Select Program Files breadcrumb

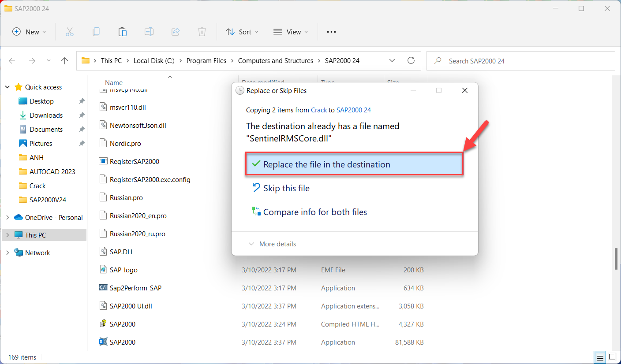(x=206, y=61)
